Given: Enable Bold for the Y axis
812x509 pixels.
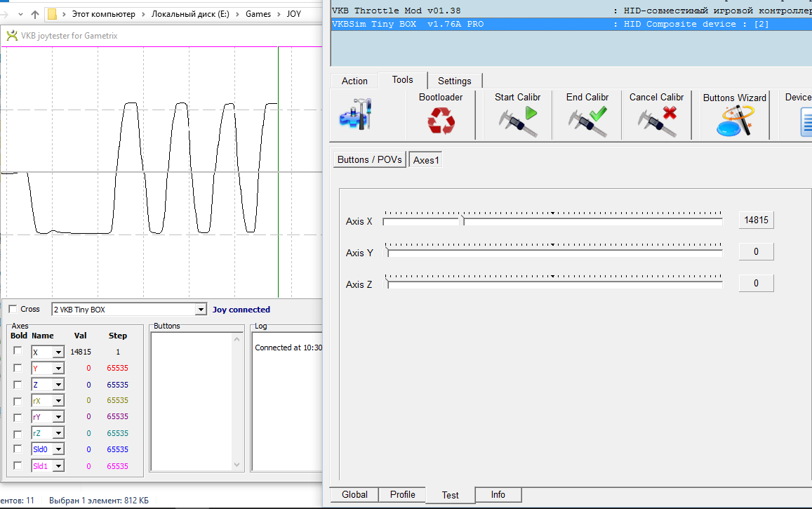Looking at the screenshot, I should coord(18,368).
